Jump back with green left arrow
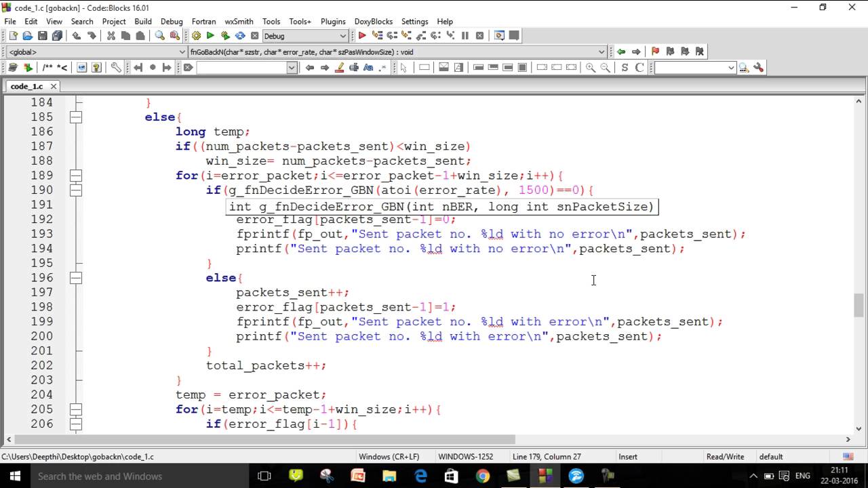 coord(621,52)
